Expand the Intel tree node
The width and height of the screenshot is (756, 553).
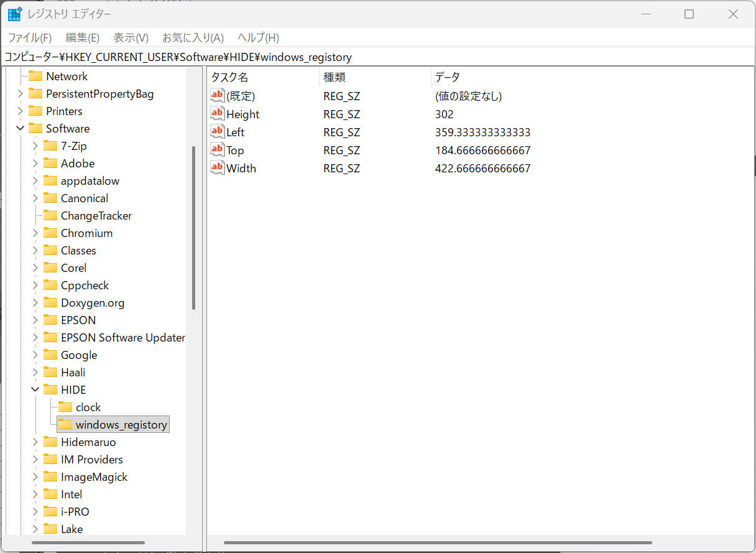35,495
